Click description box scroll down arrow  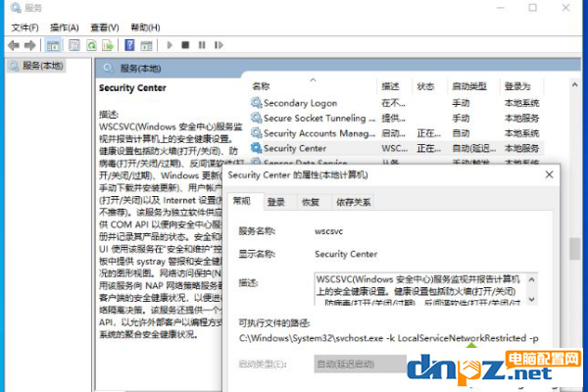pyautogui.click(x=532, y=299)
